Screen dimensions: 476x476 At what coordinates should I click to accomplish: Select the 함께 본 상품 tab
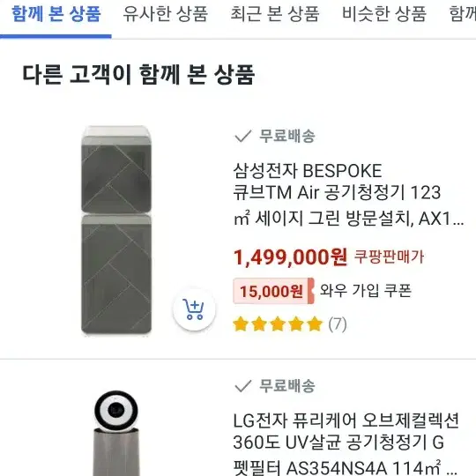coord(56,14)
